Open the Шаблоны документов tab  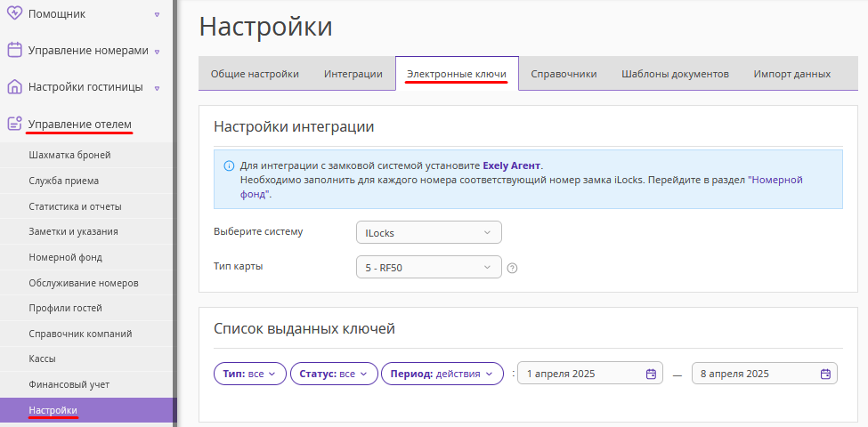(x=675, y=74)
